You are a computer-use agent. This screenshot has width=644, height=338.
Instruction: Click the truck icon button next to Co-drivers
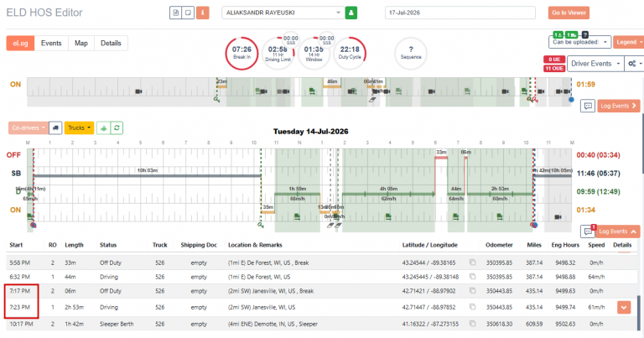(55, 127)
